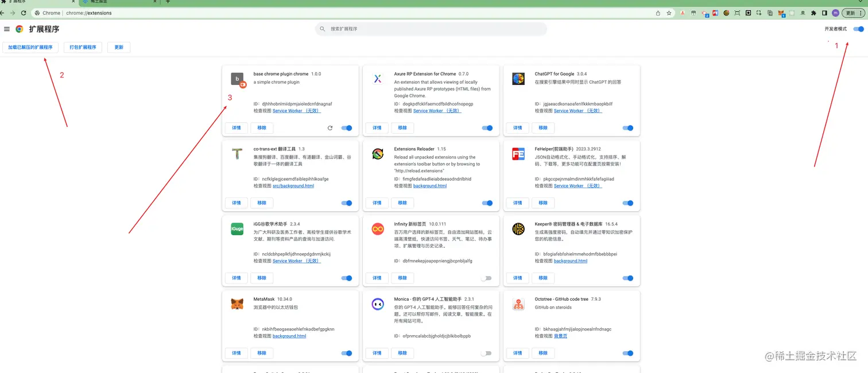This screenshot has height=373, width=868.
Task: Disable base chrome plugin chrome extension
Action: click(x=346, y=128)
